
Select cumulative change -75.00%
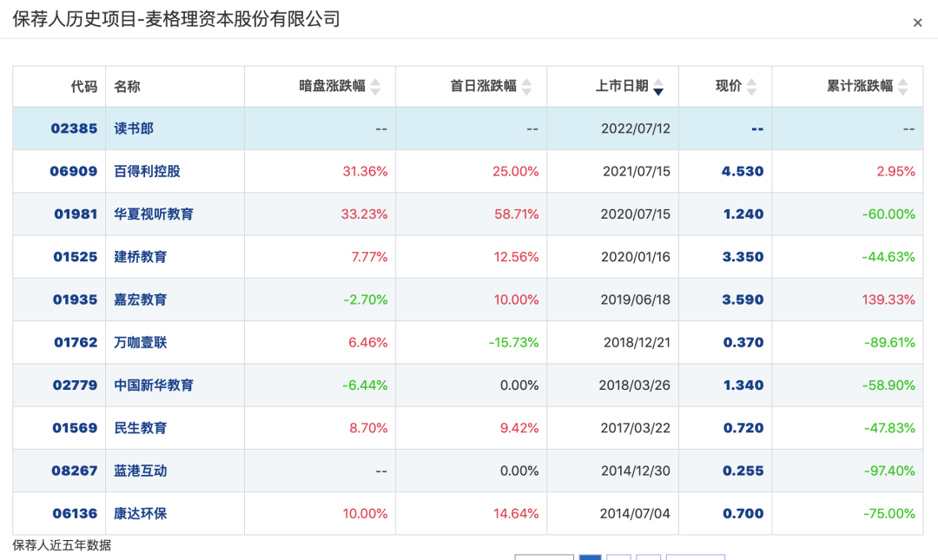tap(889, 513)
